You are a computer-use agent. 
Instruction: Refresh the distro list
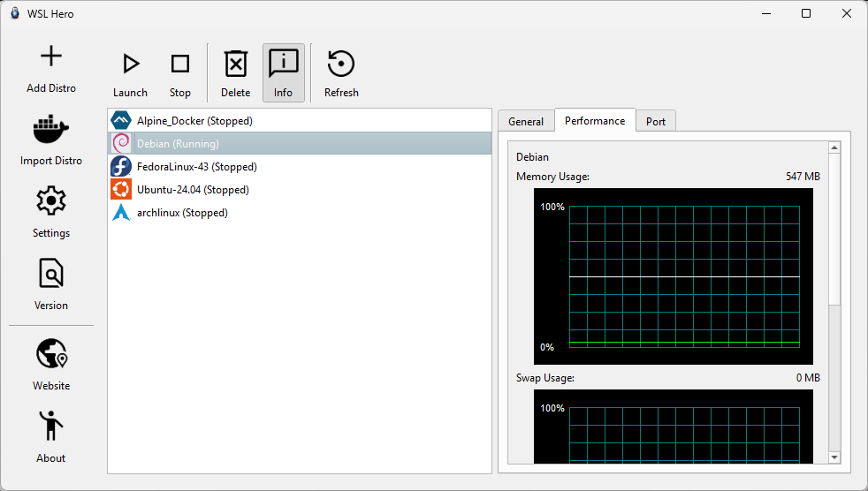point(341,64)
